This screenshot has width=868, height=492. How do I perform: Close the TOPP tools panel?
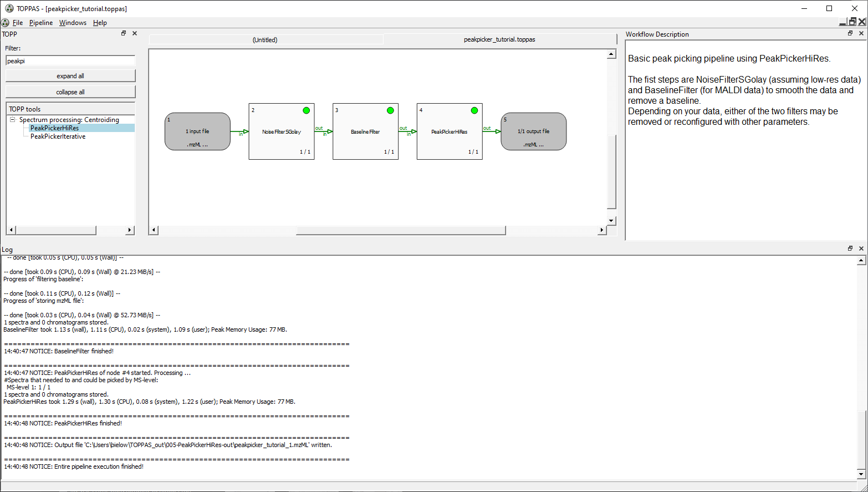[135, 33]
